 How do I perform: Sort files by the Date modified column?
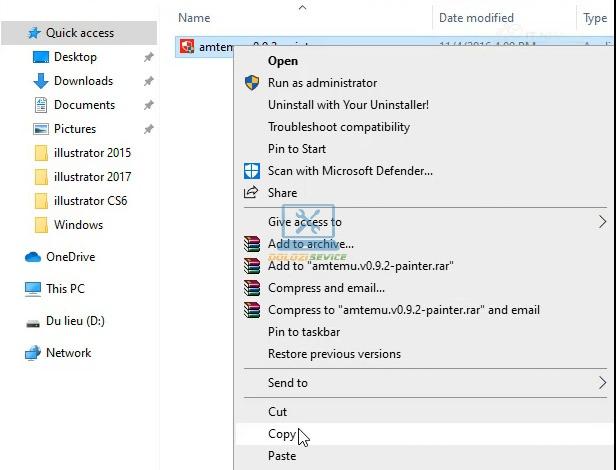click(x=476, y=18)
